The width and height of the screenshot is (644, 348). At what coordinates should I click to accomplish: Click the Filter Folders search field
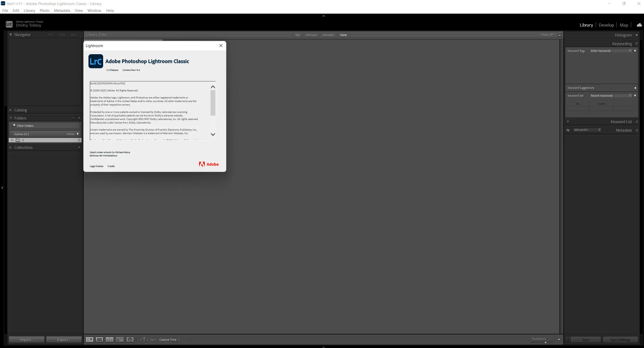45,126
